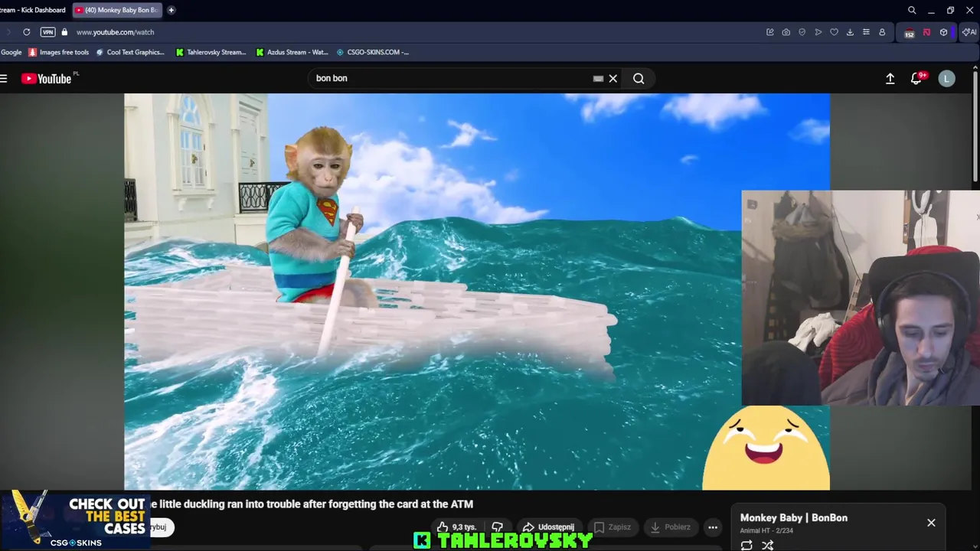This screenshot has width=980, height=551.
Task: Click in the YouTube search field
Action: pos(452,78)
